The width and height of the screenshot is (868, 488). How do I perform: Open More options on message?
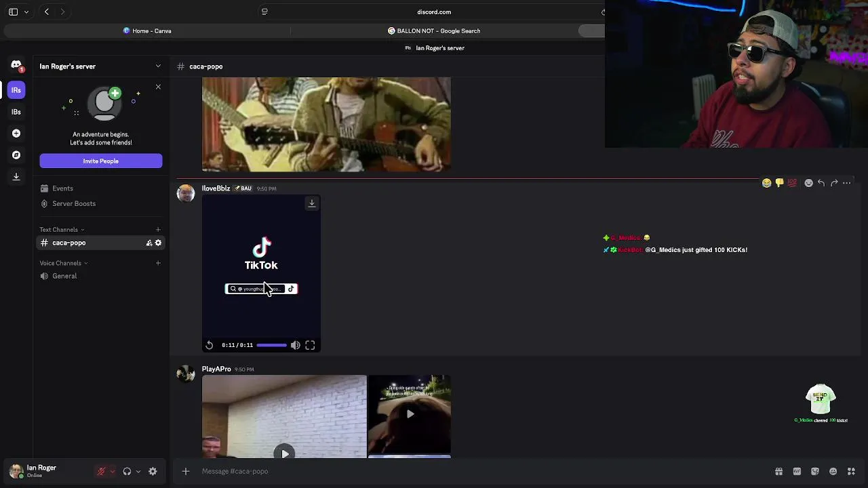[x=846, y=183]
